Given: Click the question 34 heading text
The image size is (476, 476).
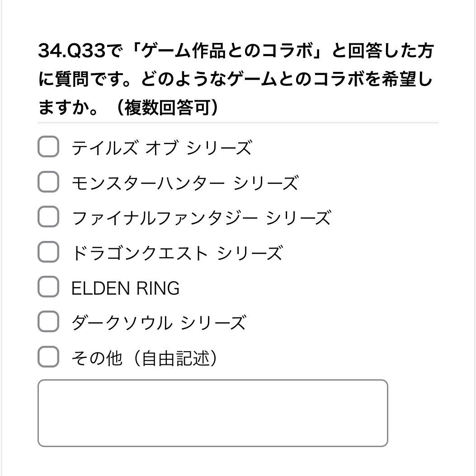Looking at the screenshot, I should pyautogui.click(x=235, y=80).
